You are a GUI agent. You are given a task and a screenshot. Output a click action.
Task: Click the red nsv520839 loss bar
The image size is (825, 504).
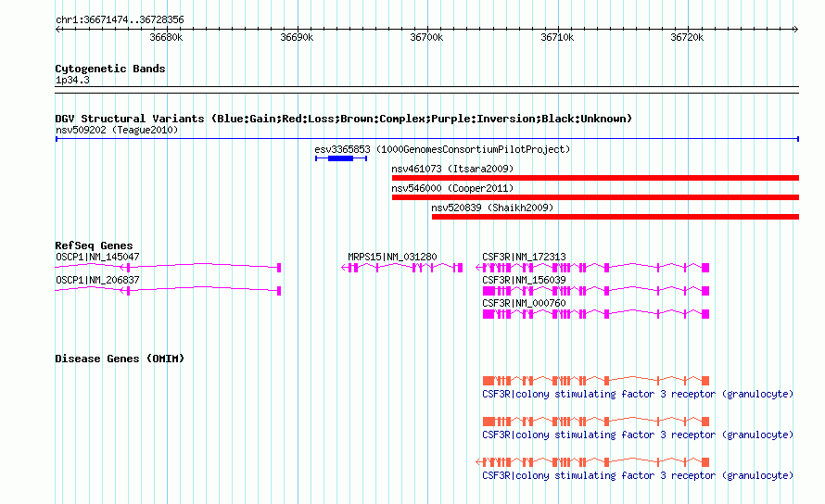tap(616, 217)
